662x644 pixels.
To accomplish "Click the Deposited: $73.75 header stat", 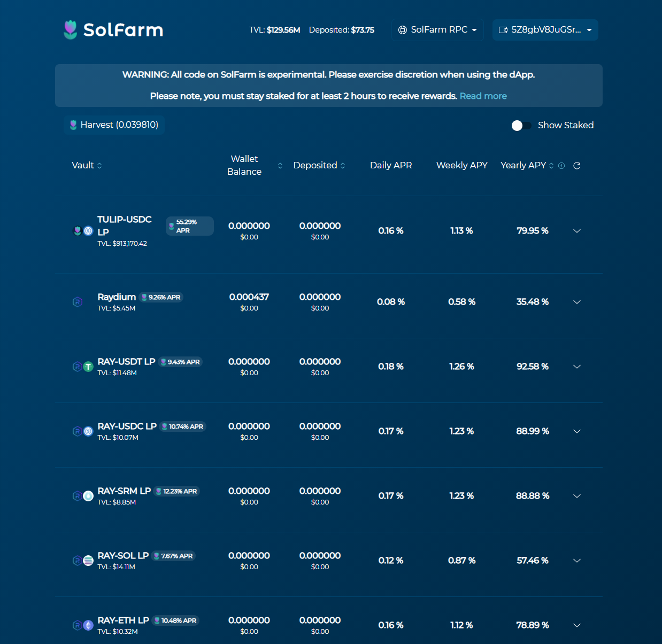I will pos(341,30).
